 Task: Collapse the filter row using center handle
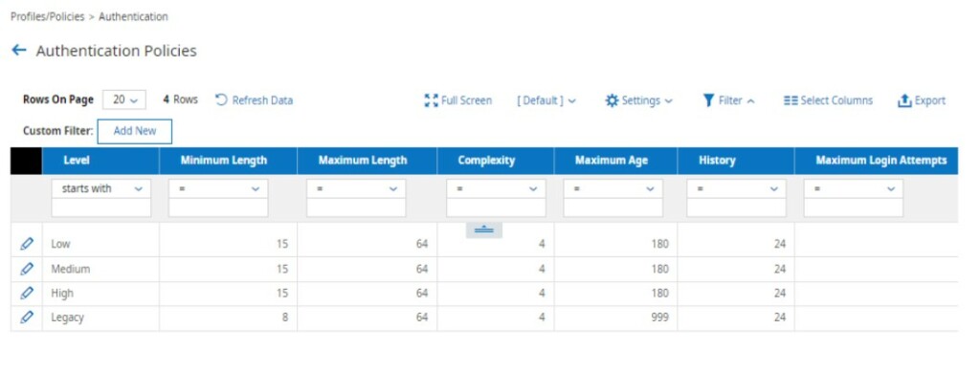pyautogui.click(x=483, y=230)
